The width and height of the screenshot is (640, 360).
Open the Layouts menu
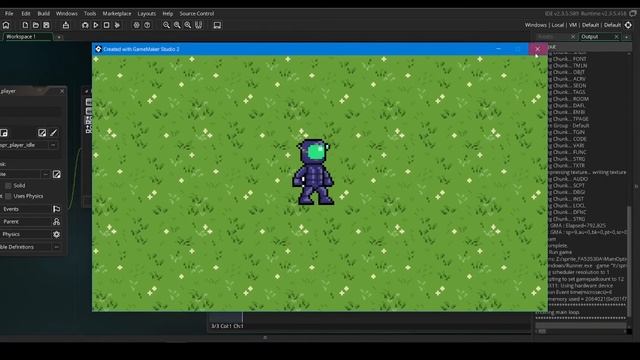pos(147,13)
